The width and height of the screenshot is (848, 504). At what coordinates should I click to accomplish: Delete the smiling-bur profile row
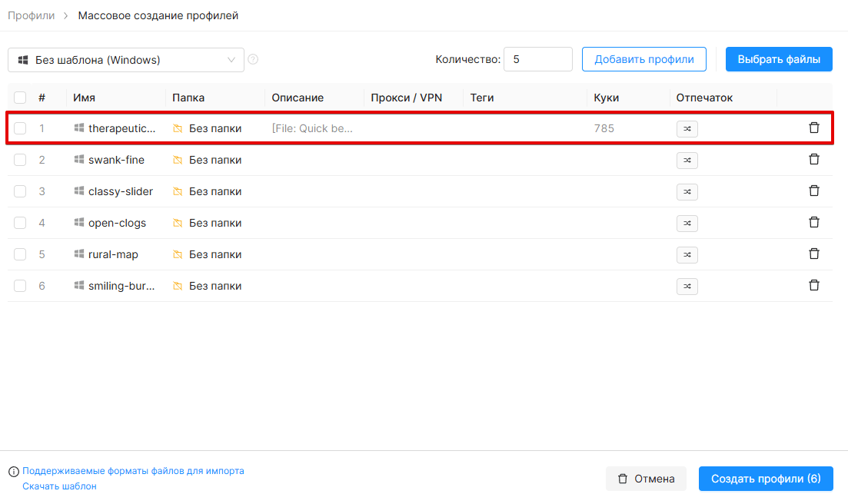click(814, 285)
